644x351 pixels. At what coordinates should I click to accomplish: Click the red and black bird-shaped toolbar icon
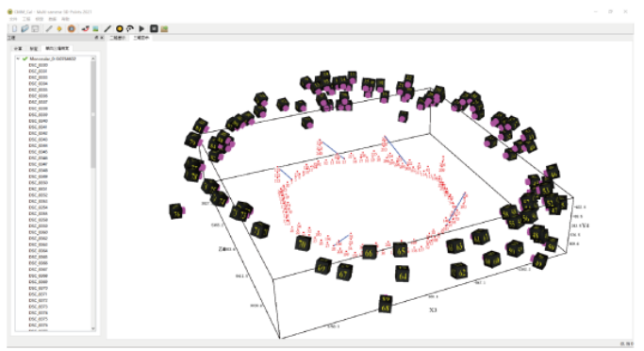click(x=85, y=28)
